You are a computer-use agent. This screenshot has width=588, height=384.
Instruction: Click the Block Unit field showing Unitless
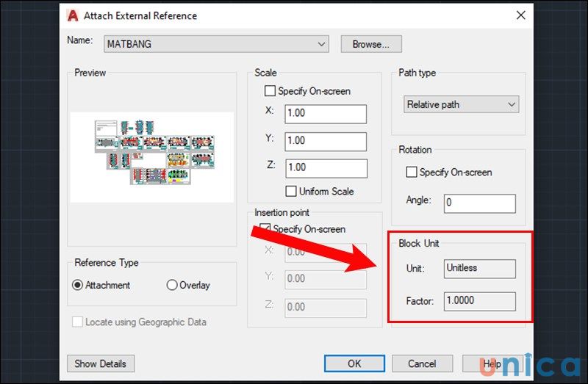480,269
